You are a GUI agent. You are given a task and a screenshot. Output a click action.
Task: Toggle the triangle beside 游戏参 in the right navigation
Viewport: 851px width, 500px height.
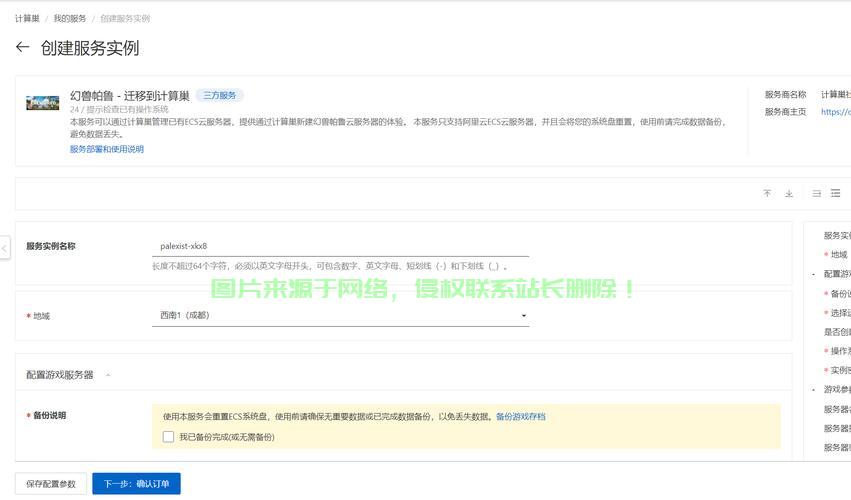tap(813, 390)
